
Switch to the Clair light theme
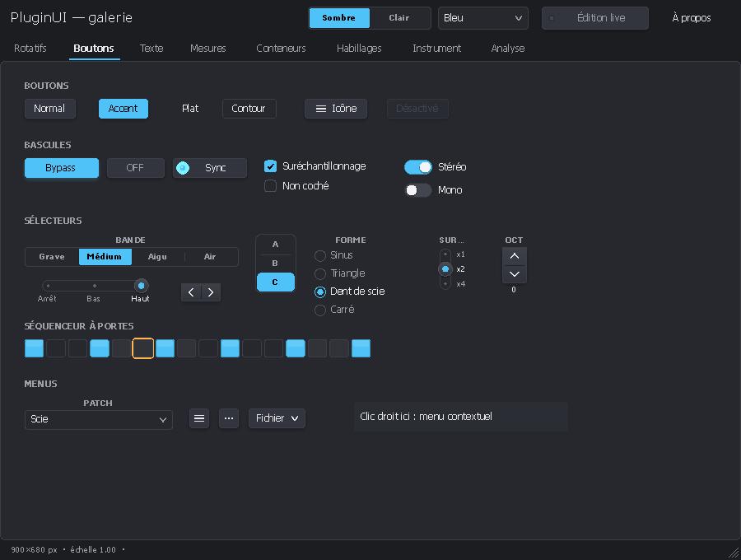coord(398,18)
